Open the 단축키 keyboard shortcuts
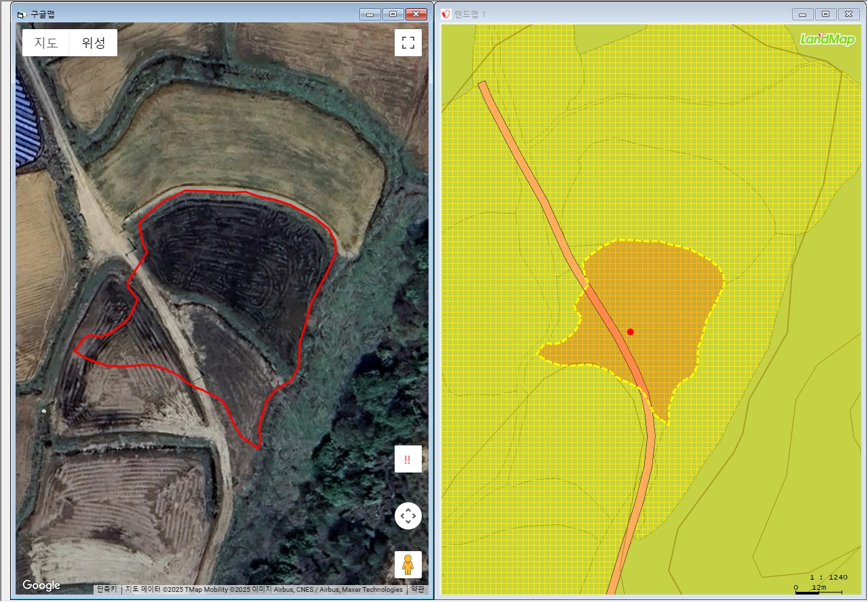 click(106, 589)
